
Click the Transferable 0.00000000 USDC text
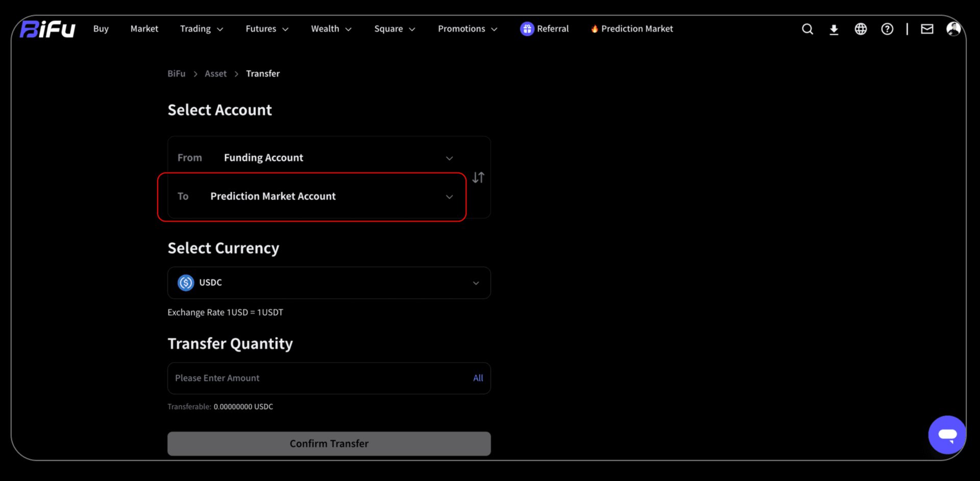click(220, 407)
